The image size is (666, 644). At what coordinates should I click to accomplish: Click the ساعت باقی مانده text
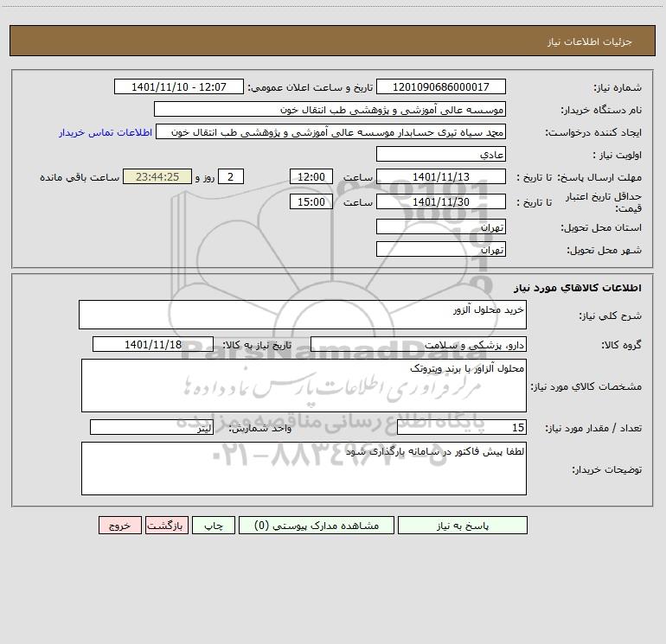[x=80, y=177]
